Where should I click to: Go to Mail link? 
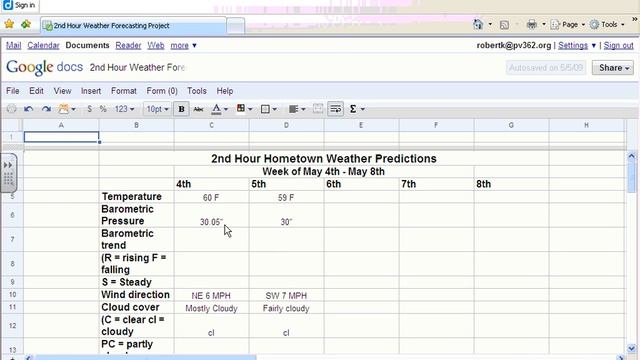[13, 45]
